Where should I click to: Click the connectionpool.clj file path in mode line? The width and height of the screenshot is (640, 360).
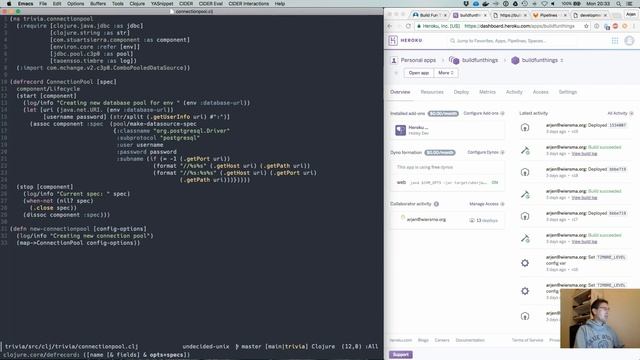click(71, 347)
